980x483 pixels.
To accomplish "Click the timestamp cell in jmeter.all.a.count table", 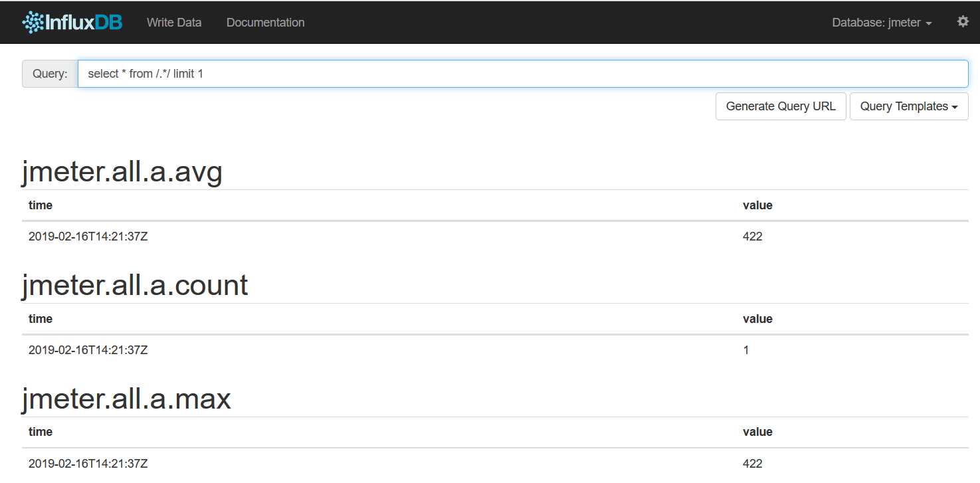I will pyautogui.click(x=88, y=350).
